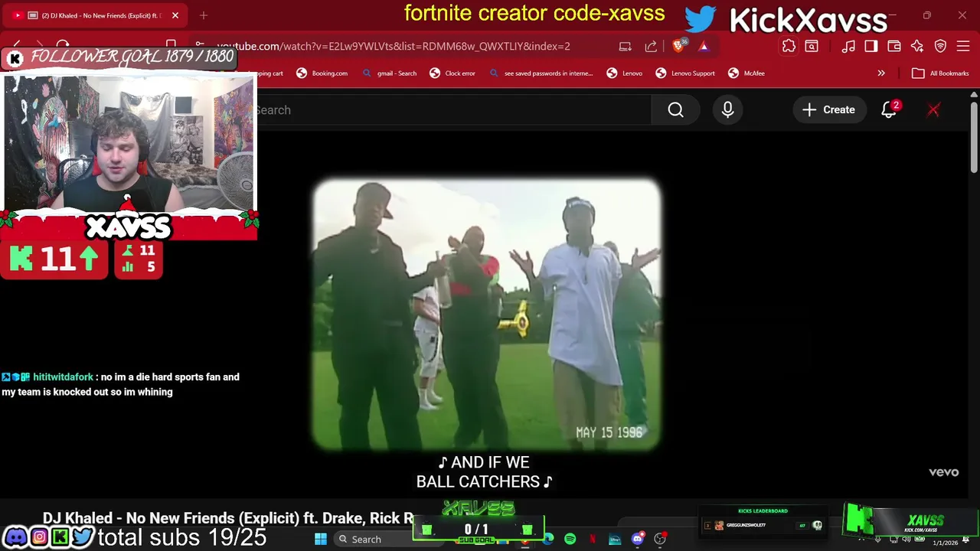Open Discord from the taskbar

[637, 540]
